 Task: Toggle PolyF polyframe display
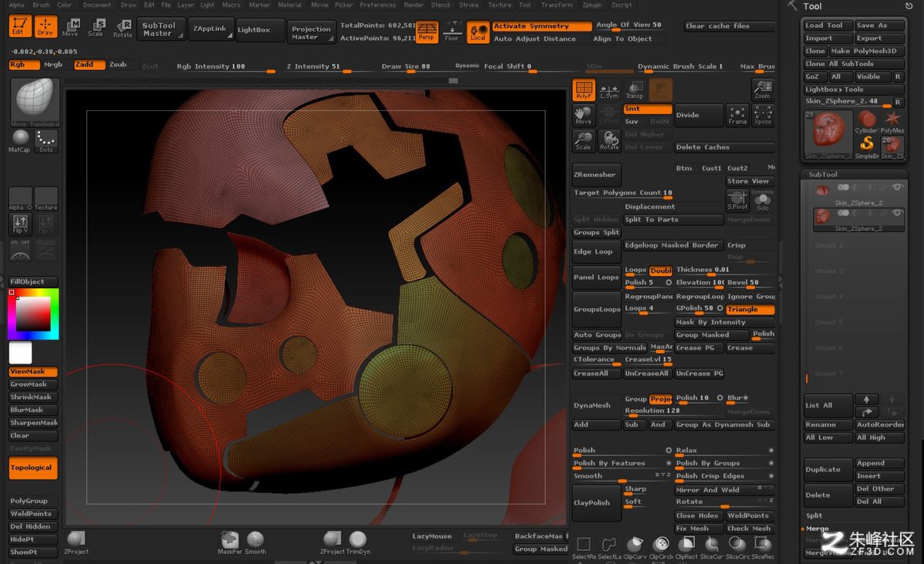pyautogui.click(x=584, y=89)
